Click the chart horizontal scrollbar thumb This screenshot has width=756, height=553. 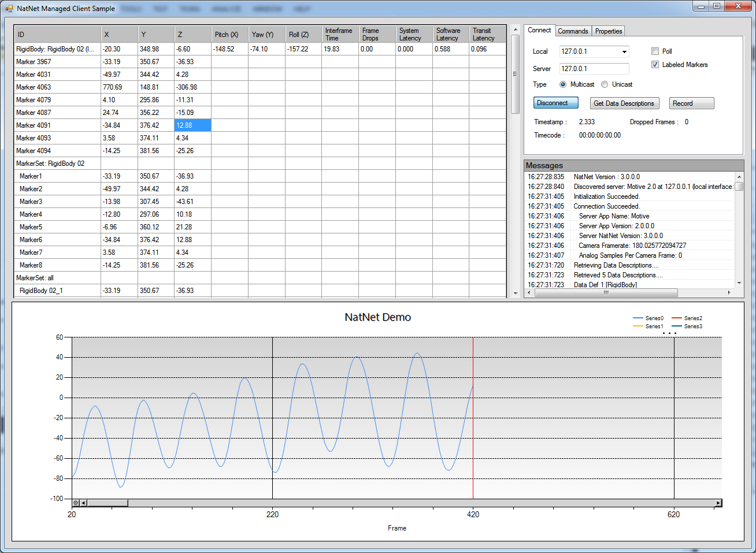tap(108, 503)
